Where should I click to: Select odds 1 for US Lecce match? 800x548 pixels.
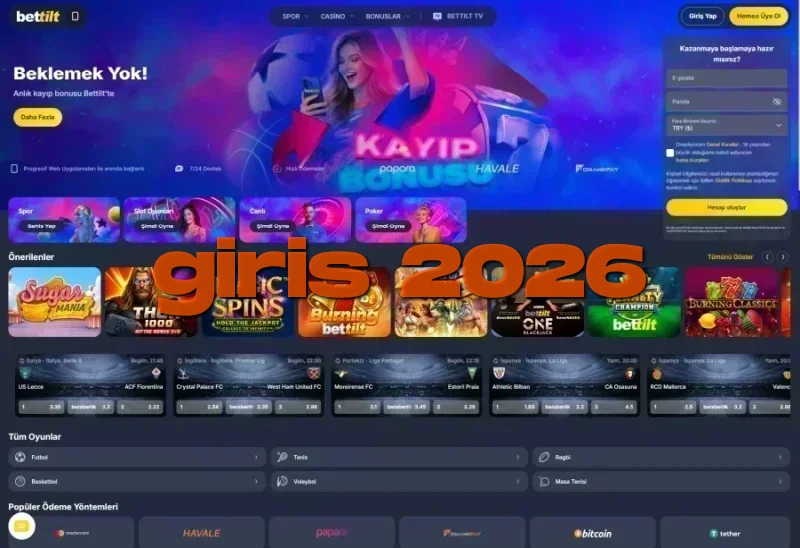[x=41, y=407]
